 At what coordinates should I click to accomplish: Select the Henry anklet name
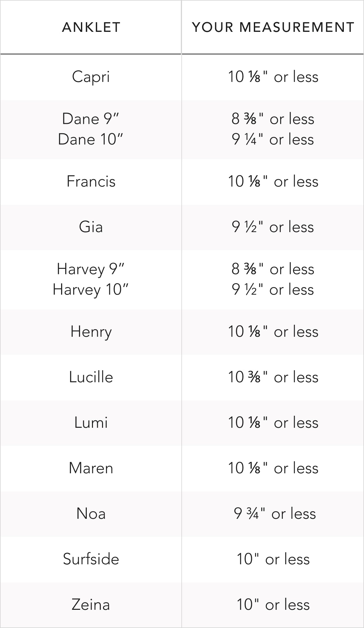(91, 332)
